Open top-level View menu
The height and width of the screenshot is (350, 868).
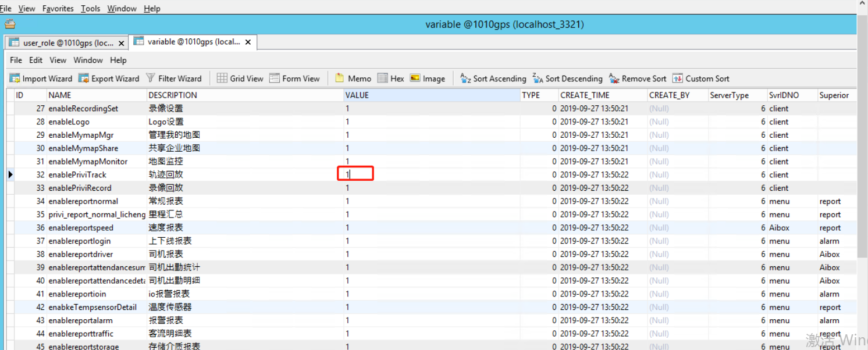(27, 9)
